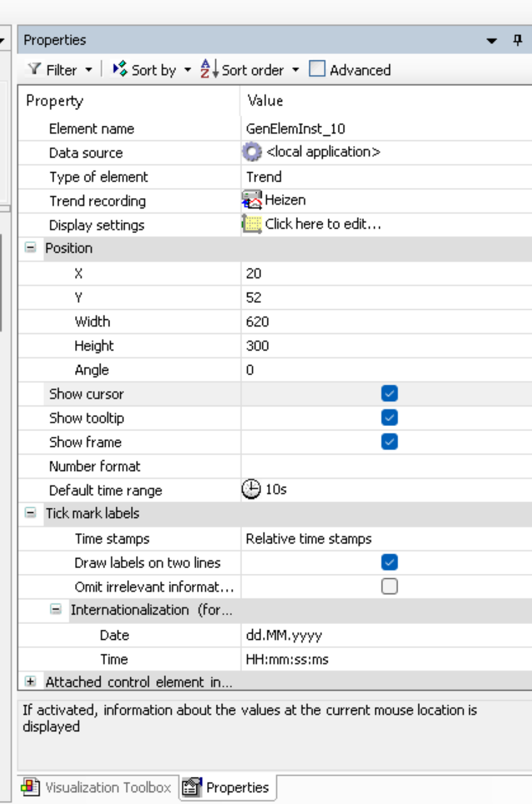The image size is (532, 804).
Task: Open Display settings via its grid icon
Action: 252,224
